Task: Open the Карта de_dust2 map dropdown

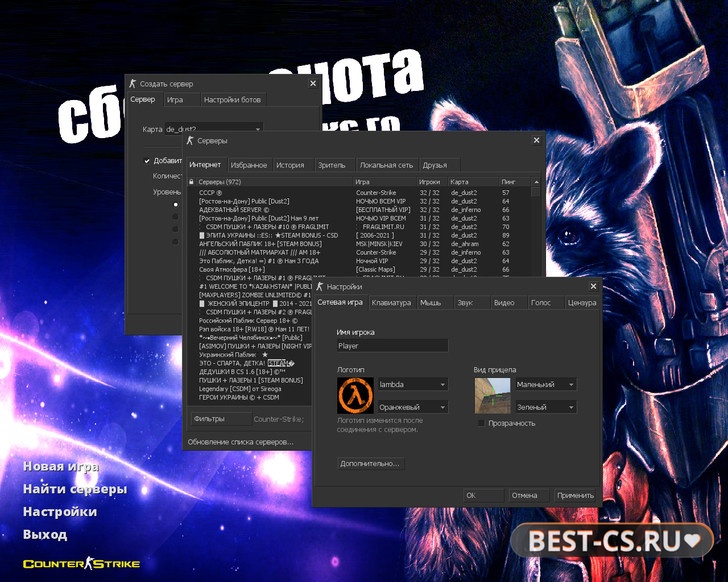Action: (x=214, y=129)
